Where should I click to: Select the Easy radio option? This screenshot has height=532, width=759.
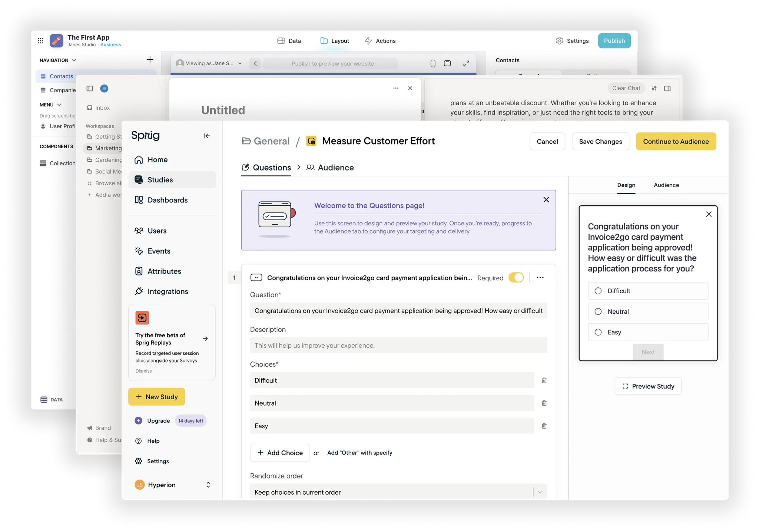(598, 332)
